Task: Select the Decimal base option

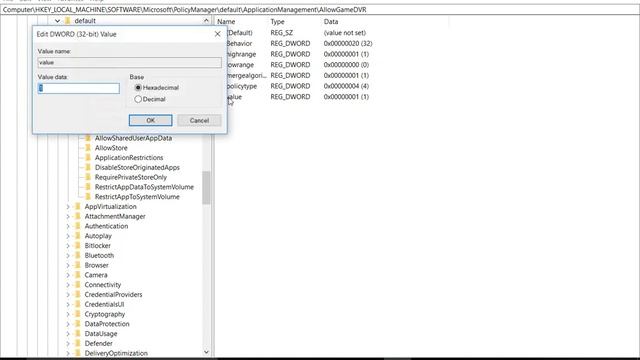Action: [x=138, y=99]
